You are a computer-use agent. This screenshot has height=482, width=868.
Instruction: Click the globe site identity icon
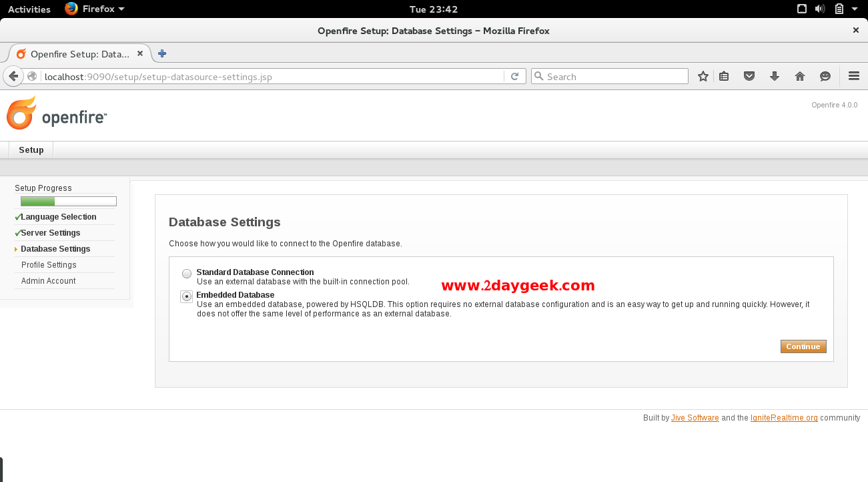[x=32, y=77]
